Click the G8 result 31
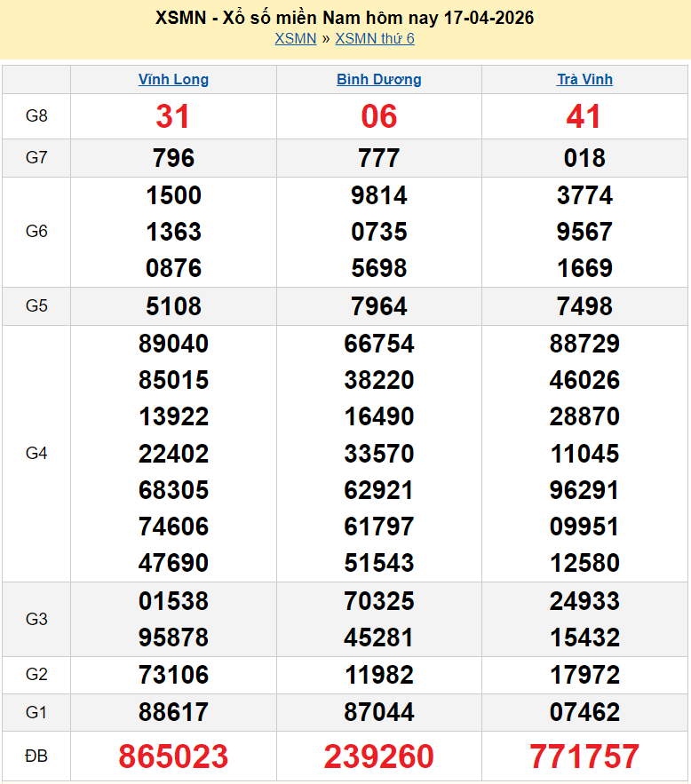Screen dimensions: 691x784 173,116
